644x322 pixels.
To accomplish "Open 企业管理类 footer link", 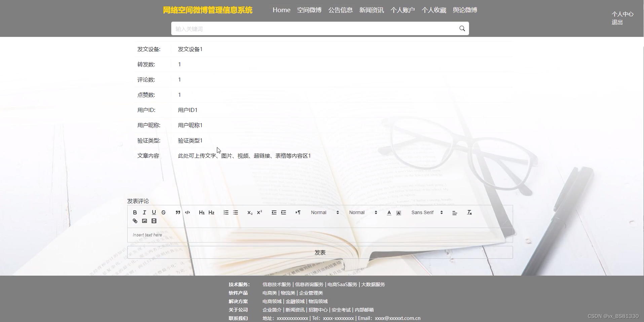I will click(311, 293).
